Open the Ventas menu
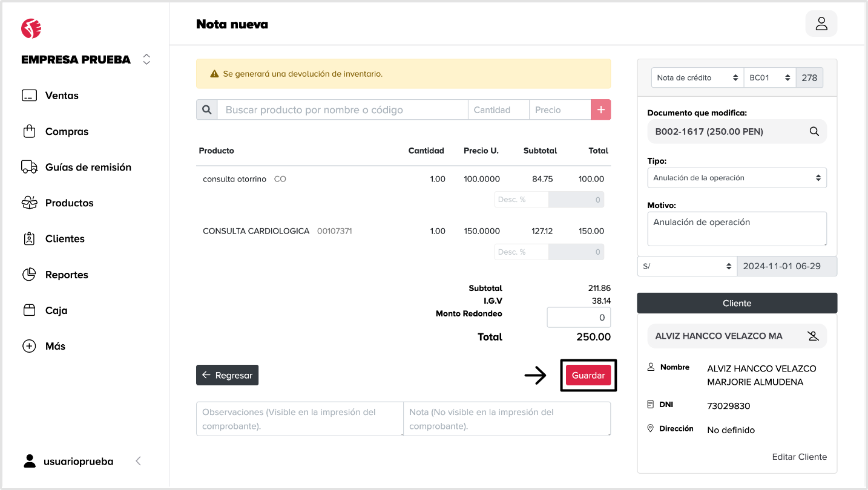868x490 pixels. pos(62,96)
